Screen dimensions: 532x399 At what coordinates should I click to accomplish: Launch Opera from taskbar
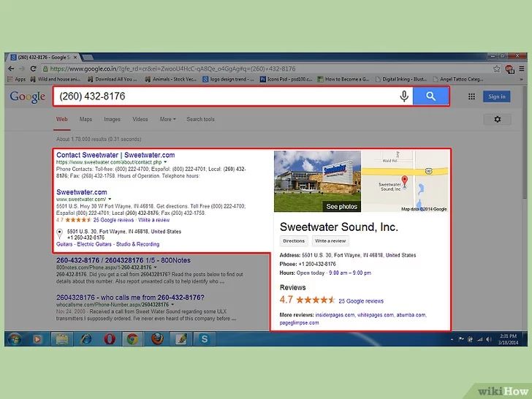tap(110, 339)
